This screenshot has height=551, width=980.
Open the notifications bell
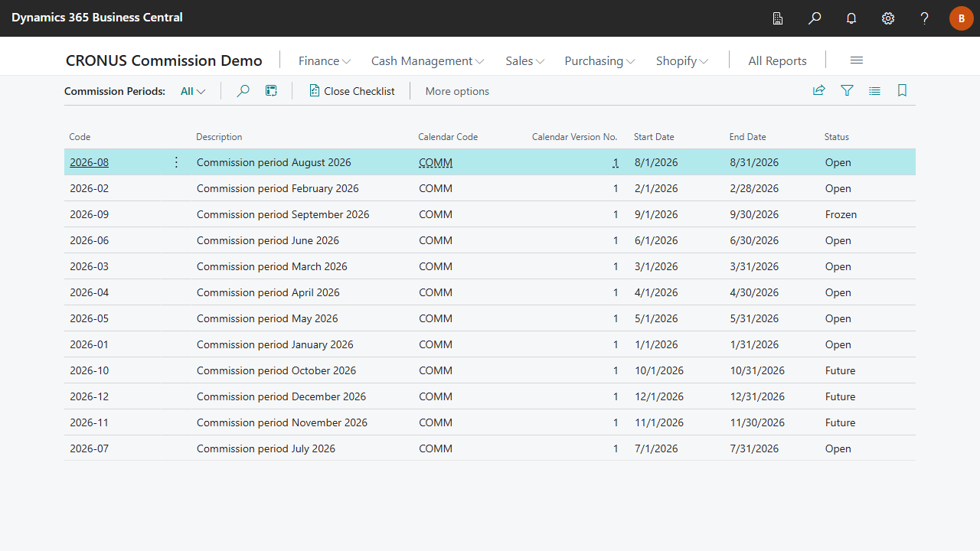[x=851, y=18]
